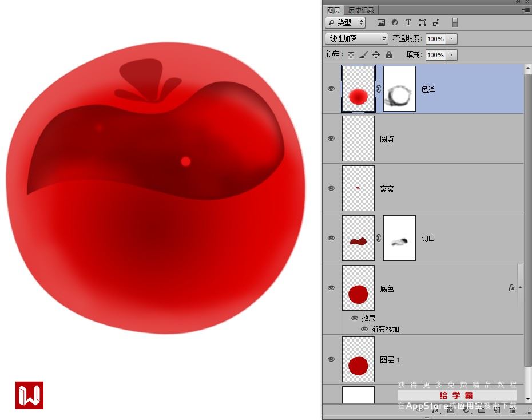Open the 填充 fill slider arrow
The image size is (532, 420).
coord(451,54)
